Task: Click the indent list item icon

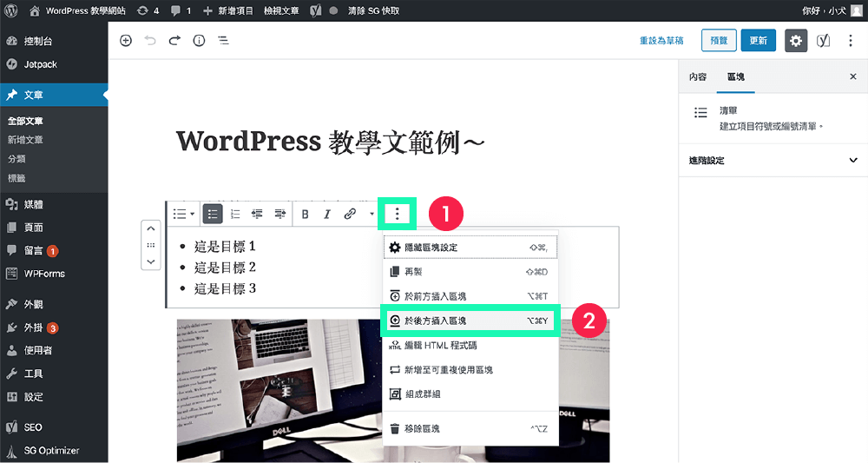Action: pyautogui.click(x=280, y=214)
